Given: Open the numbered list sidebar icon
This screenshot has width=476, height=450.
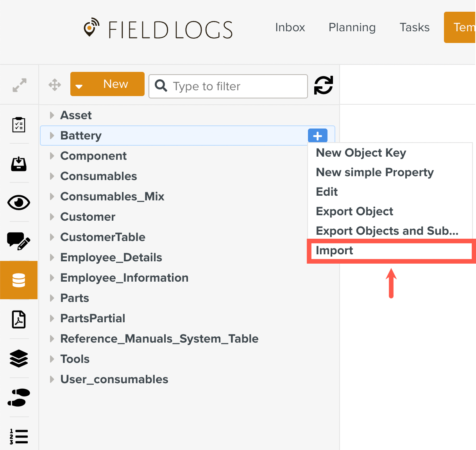Looking at the screenshot, I should tap(19, 436).
